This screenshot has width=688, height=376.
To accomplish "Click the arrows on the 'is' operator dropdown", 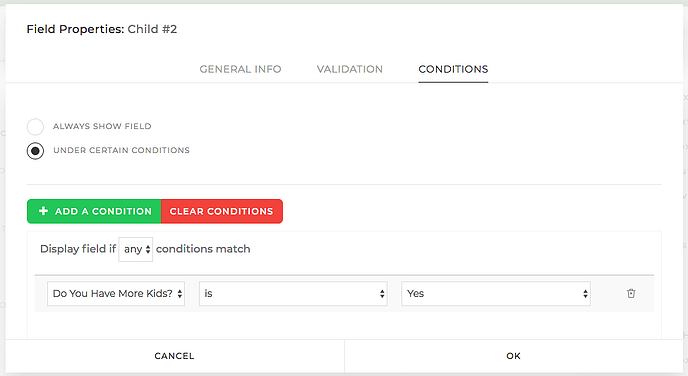I will [x=382, y=294].
